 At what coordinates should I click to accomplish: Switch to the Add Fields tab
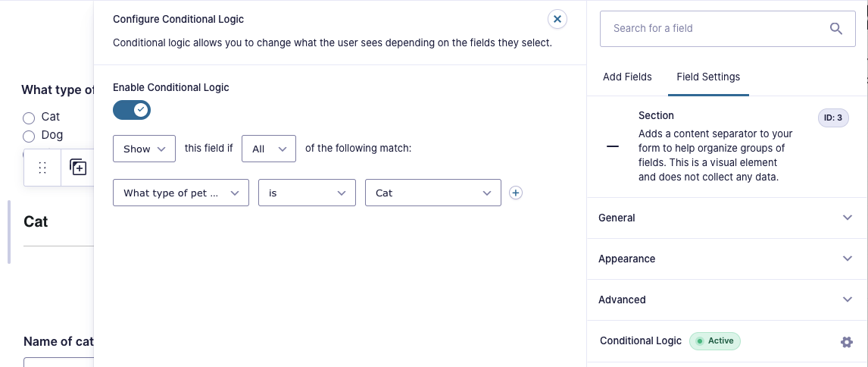point(627,77)
